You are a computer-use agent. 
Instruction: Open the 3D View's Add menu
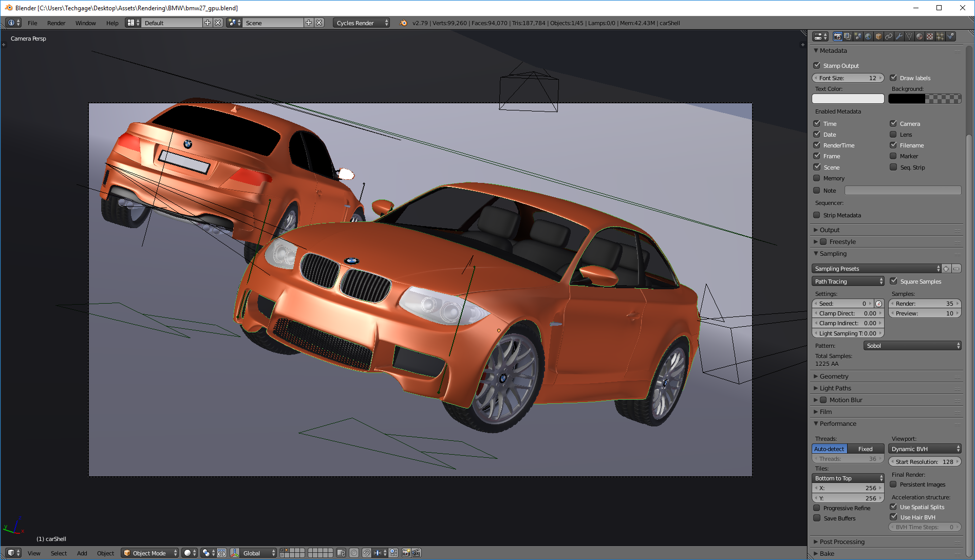point(82,553)
